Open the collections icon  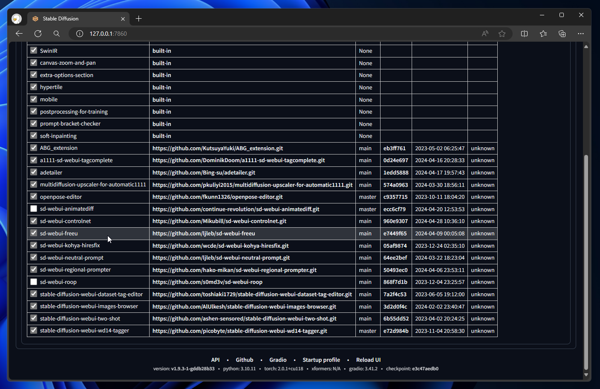(562, 34)
